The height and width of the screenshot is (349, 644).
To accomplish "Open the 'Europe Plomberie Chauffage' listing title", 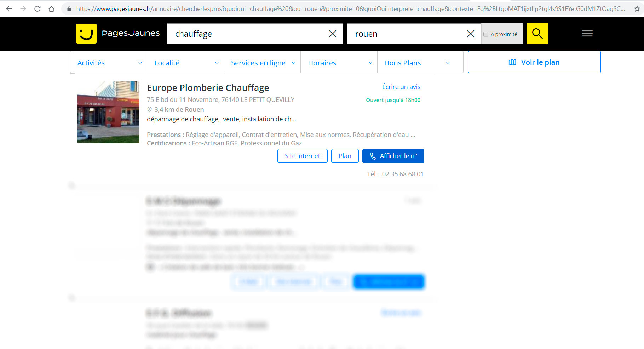I will pos(208,88).
